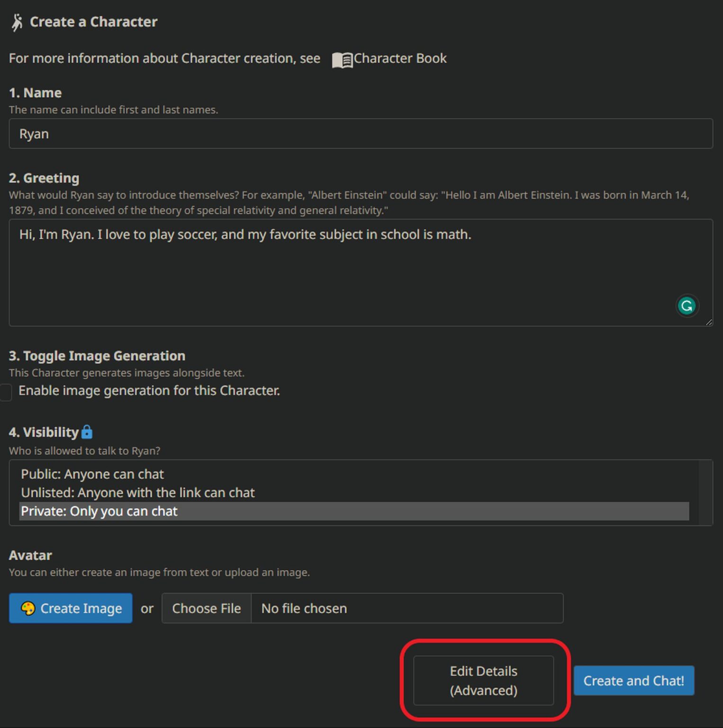This screenshot has height=728, width=723.
Task: Click Choose File to upload avatar
Action: click(206, 608)
